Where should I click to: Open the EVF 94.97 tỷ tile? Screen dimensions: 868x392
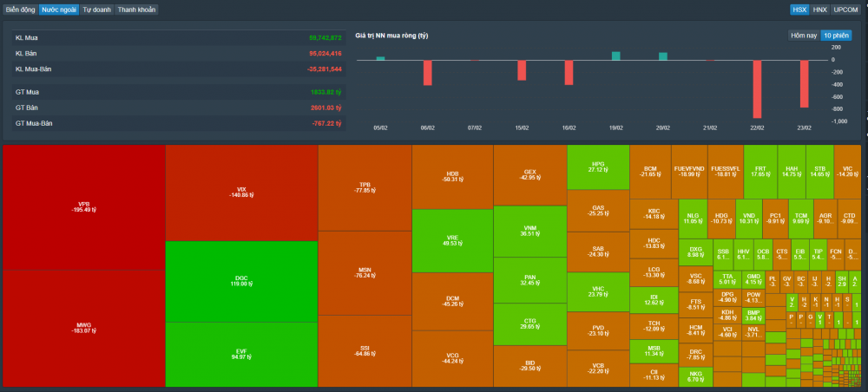(241, 355)
